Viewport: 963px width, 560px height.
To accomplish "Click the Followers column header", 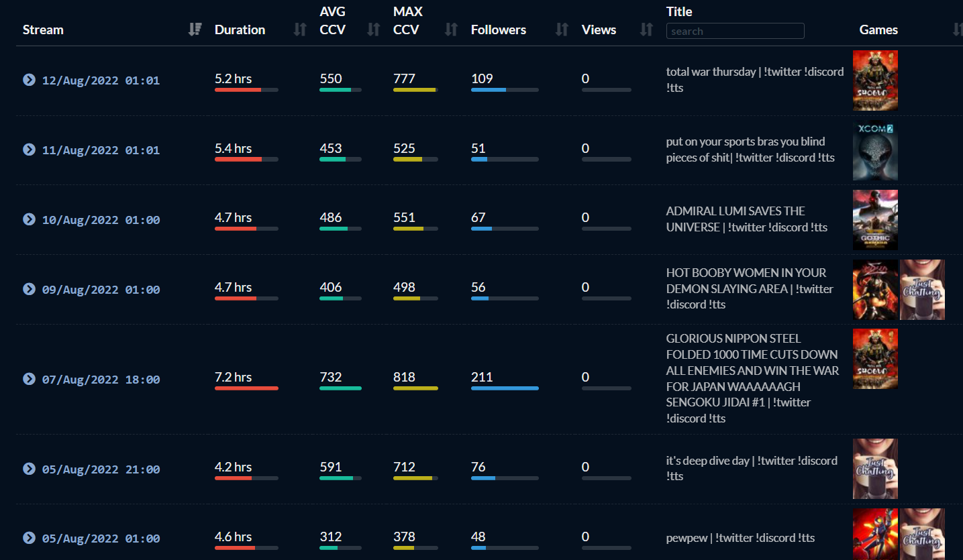I will [499, 30].
